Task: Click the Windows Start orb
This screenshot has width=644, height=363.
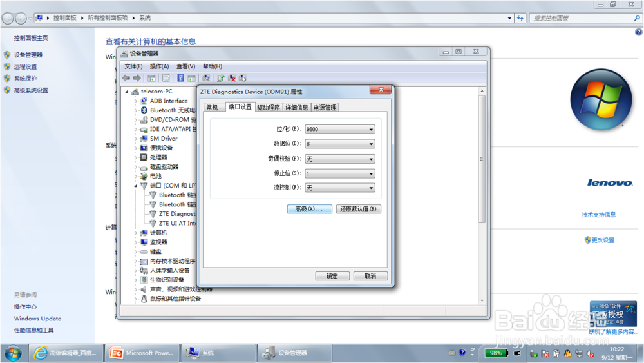Action: click(x=13, y=353)
